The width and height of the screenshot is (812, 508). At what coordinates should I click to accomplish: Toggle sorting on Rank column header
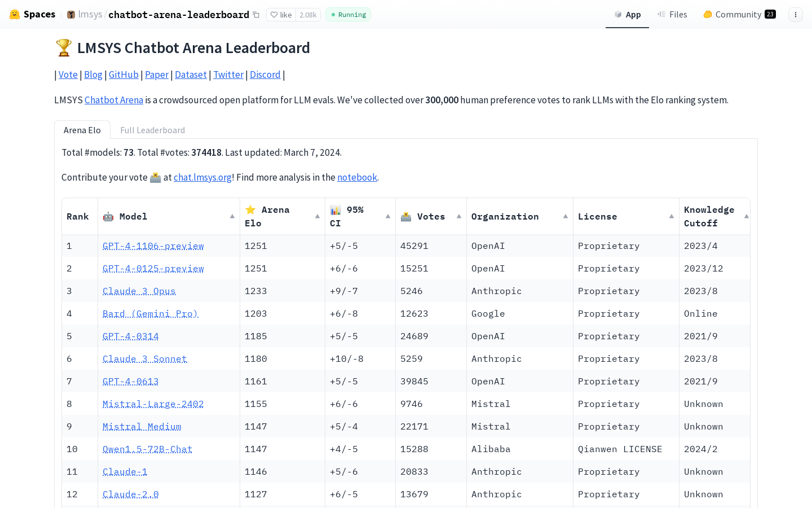(78, 216)
